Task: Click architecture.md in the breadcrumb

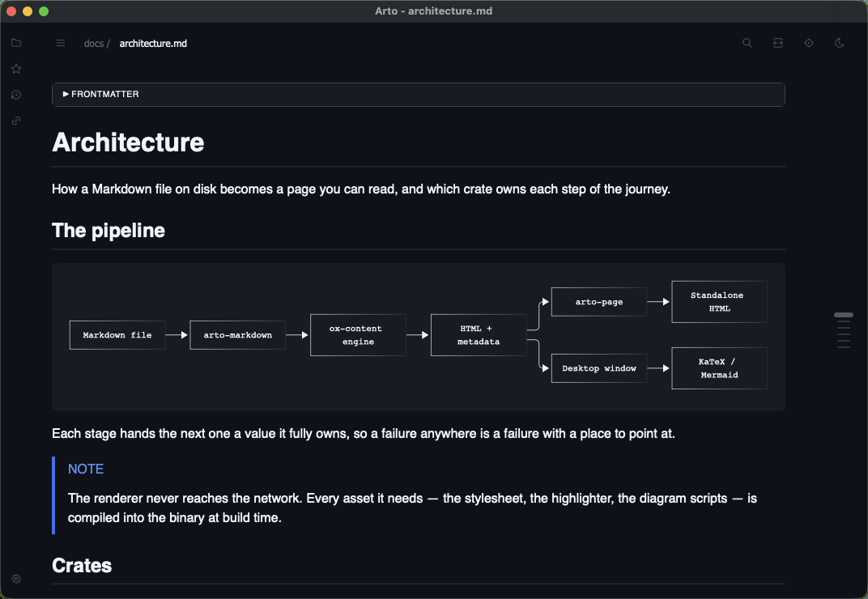Action: point(153,43)
